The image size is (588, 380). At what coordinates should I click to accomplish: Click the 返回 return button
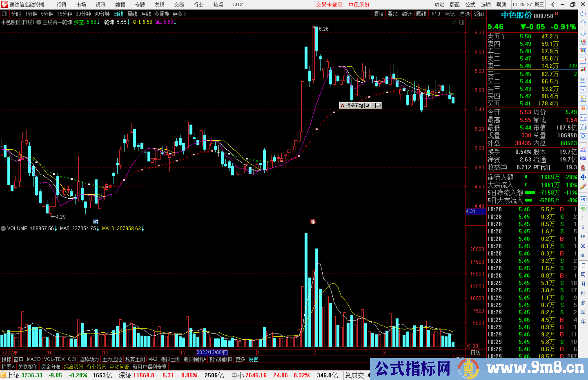point(479,14)
